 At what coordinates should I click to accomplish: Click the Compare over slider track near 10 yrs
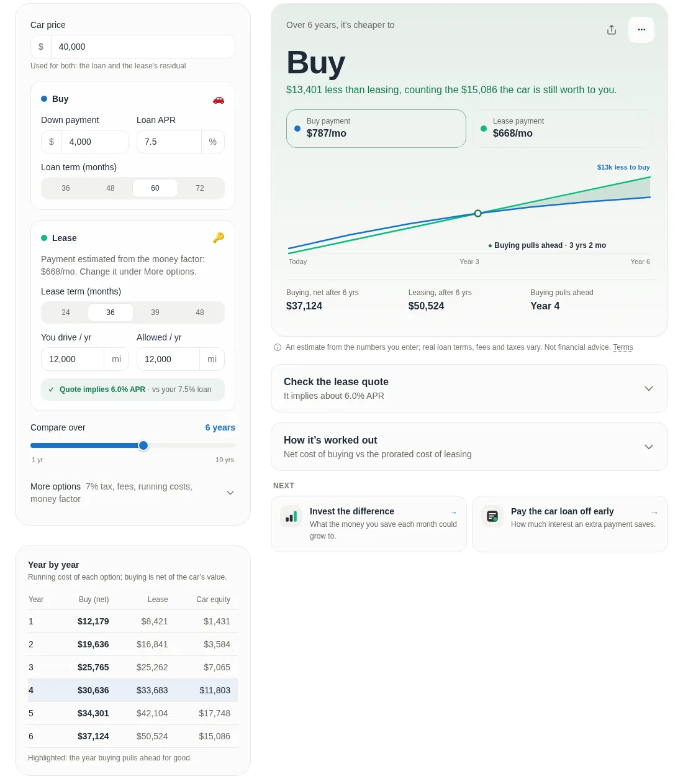232,445
